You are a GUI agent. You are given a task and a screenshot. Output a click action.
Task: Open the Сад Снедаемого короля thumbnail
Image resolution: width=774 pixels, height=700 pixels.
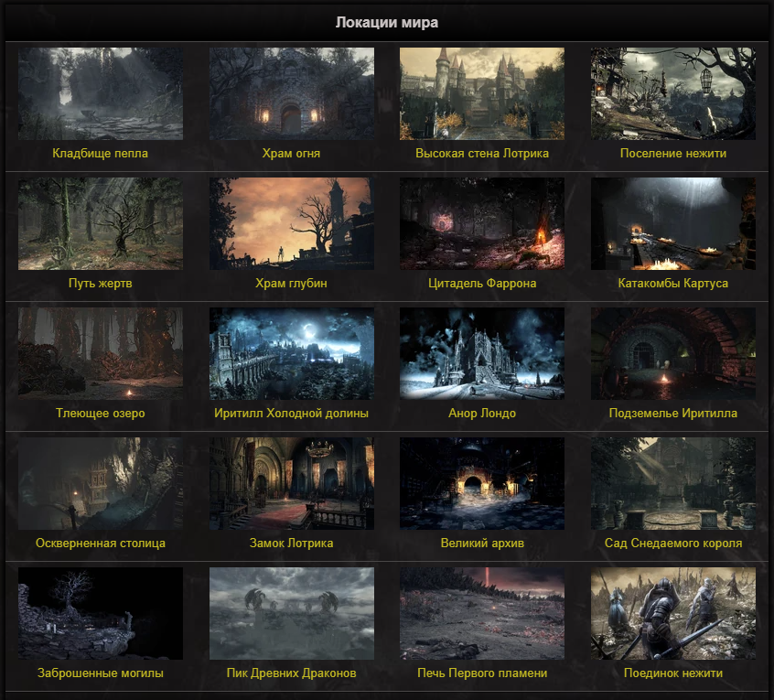[x=673, y=483]
